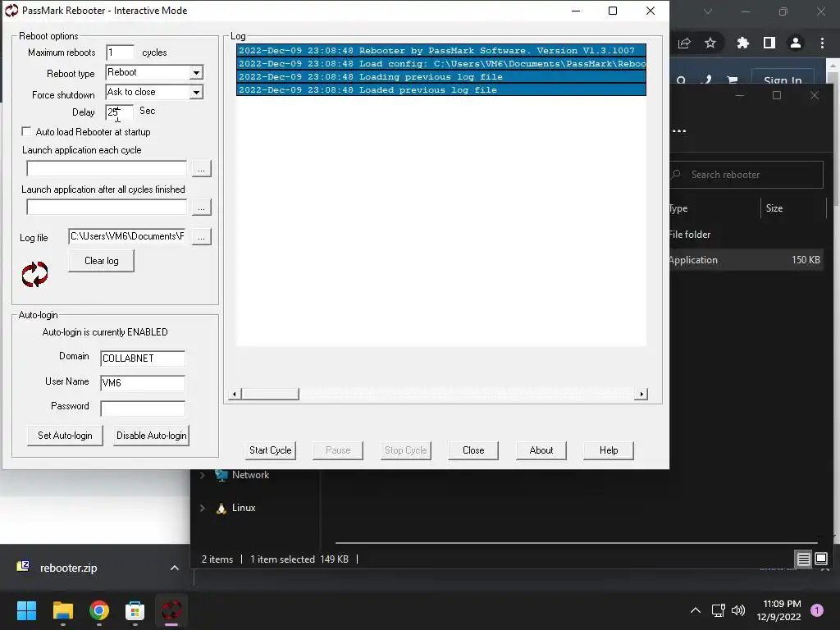This screenshot has width=840, height=630.
Task: Click rebooter.zip download file icon
Action: point(23,566)
